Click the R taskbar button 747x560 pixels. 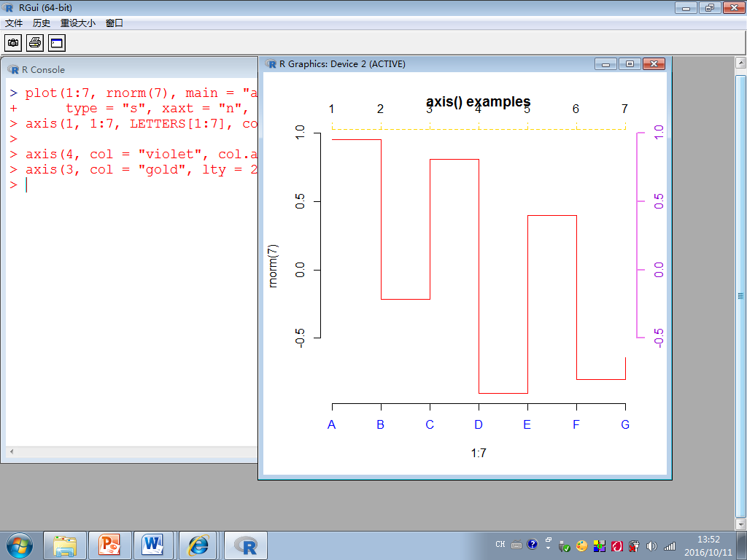coord(246,545)
